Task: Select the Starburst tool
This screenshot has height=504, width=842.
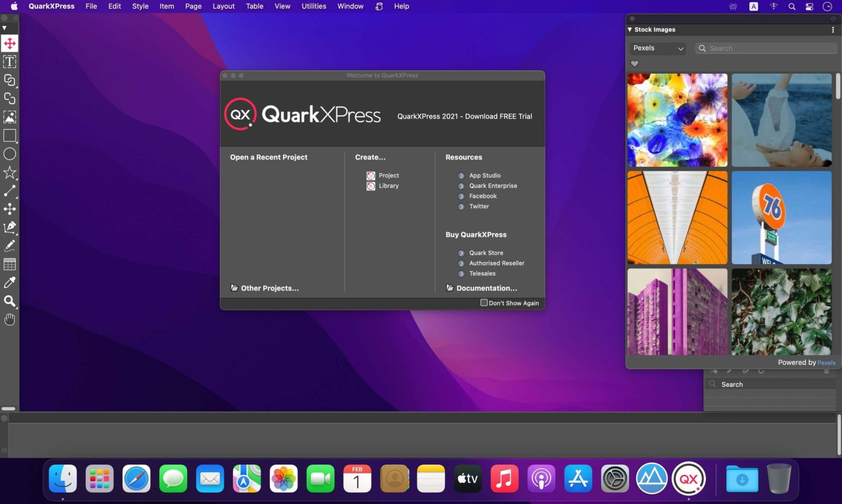Action: pos(9,173)
